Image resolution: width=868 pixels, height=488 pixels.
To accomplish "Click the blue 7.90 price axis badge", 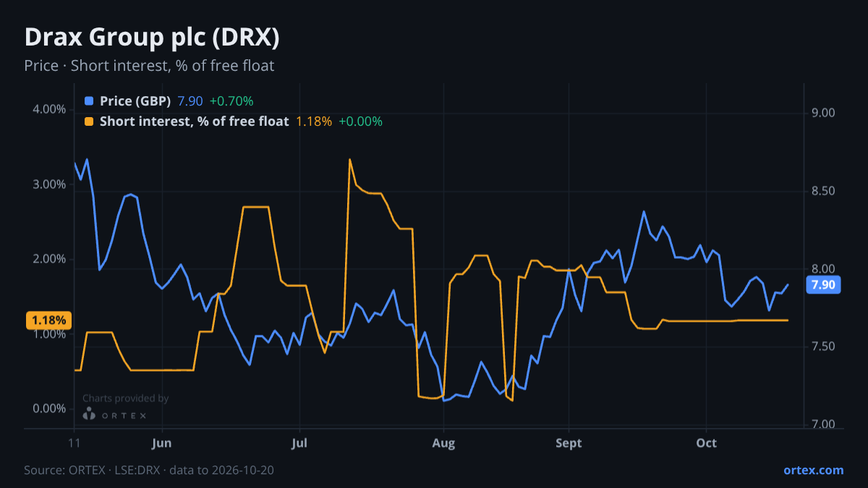I will (x=823, y=285).
